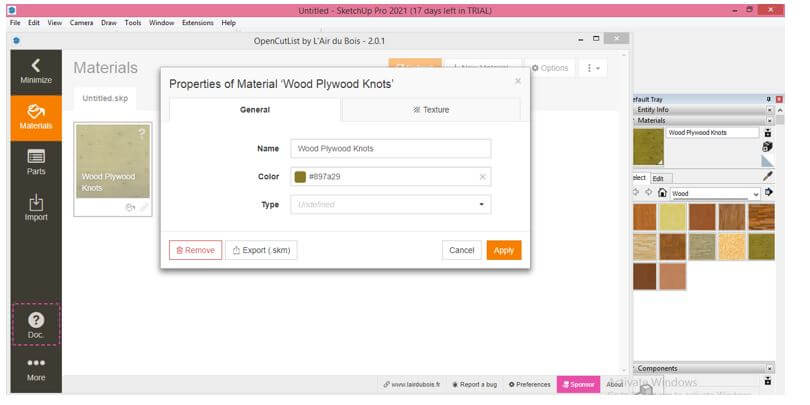Screen dimensions: 810x405
Task: Pick the sample paint eyedropper tool
Action: click(x=768, y=177)
